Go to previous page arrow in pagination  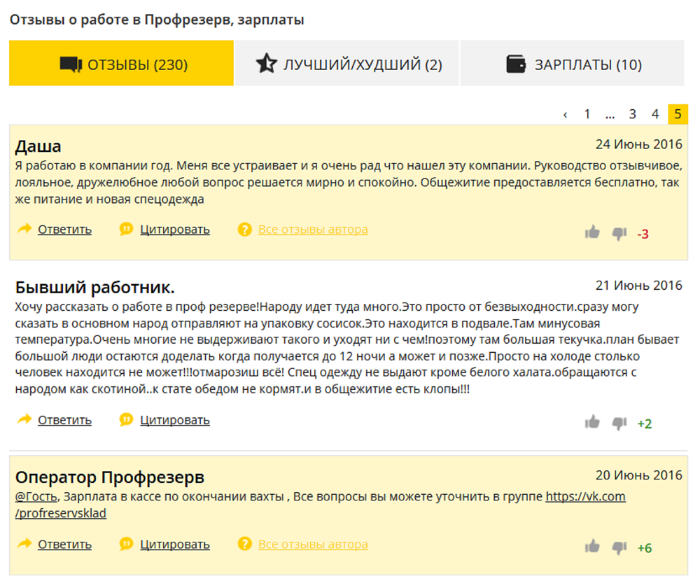coord(565,115)
